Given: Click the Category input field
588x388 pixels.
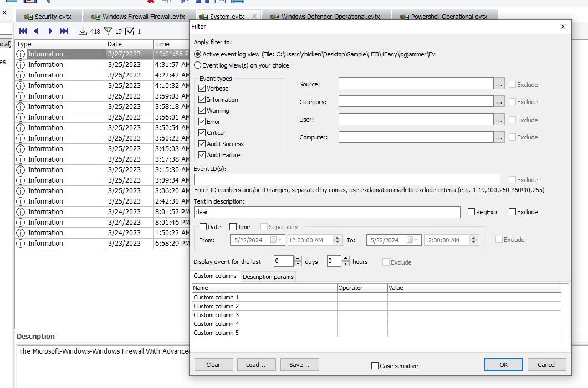Looking at the screenshot, I should coord(416,101).
